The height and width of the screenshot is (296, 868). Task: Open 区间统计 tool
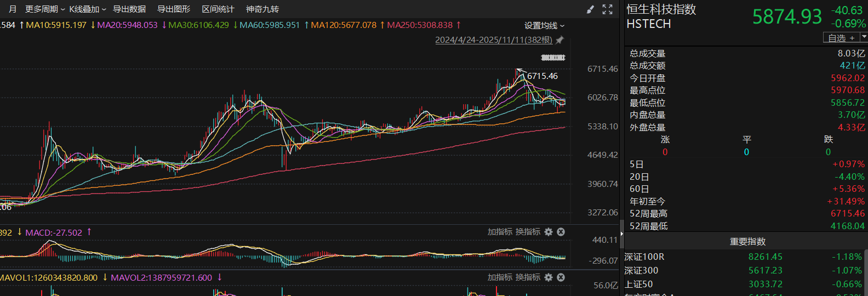[218, 9]
